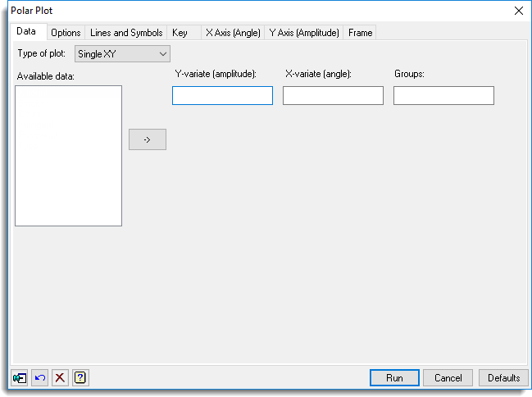Click the pin dialog icon at bottom left

pos(20,378)
